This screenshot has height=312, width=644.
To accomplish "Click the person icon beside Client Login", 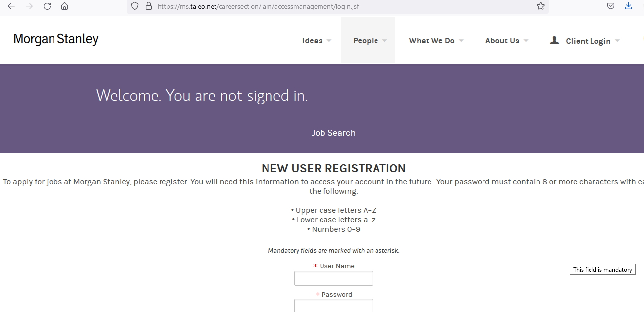I will (554, 40).
